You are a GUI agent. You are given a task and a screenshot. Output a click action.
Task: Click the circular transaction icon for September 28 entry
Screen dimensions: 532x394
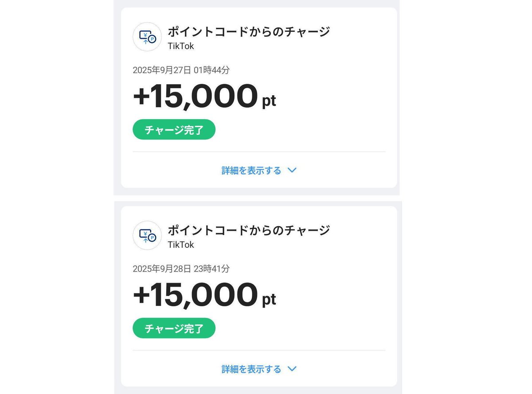[x=147, y=235]
